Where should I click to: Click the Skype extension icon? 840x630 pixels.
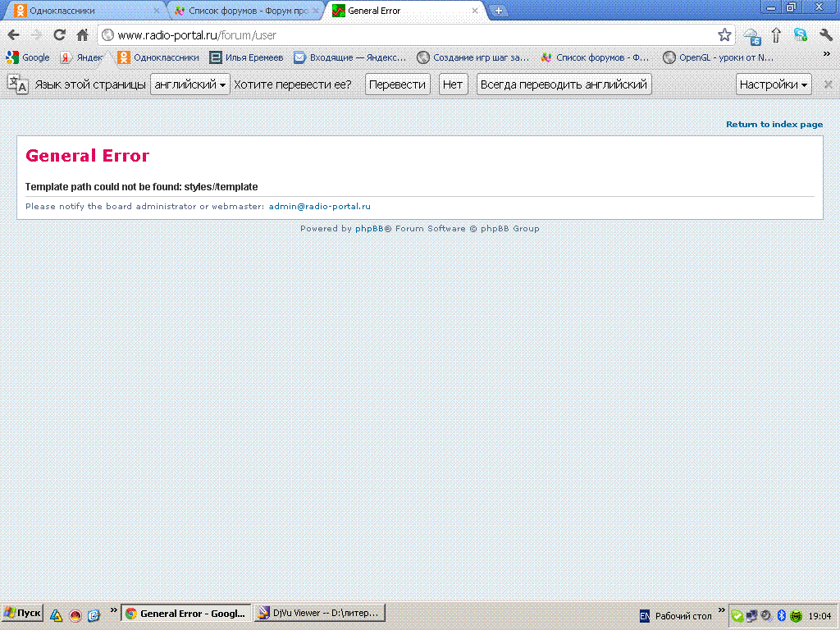tap(801, 34)
